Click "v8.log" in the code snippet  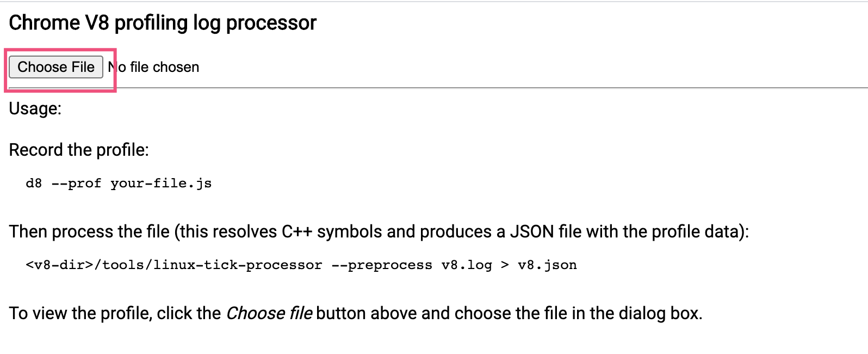click(x=467, y=265)
